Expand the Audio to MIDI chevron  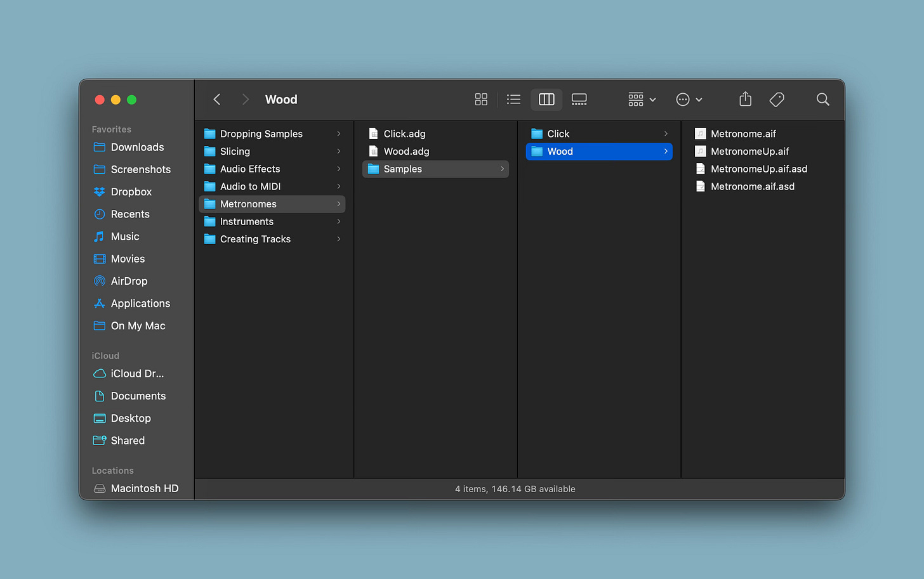339,186
